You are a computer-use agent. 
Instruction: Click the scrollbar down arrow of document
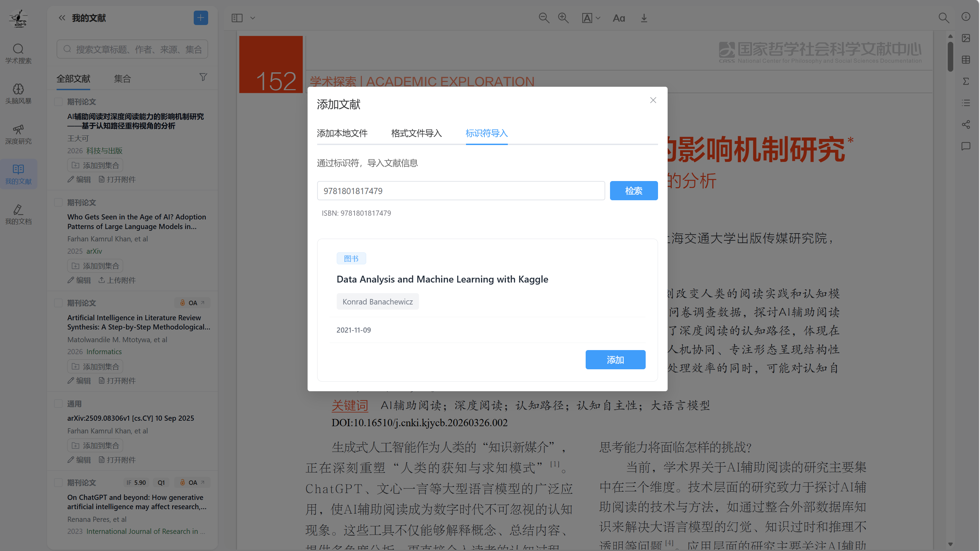click(x=950, y=544)
